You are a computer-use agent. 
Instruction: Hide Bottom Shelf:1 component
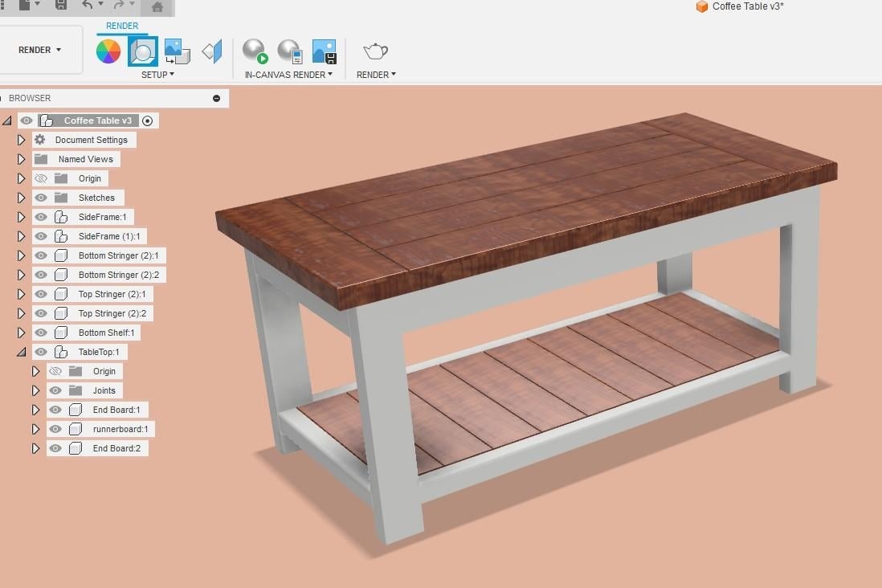(x=40, y=333)
